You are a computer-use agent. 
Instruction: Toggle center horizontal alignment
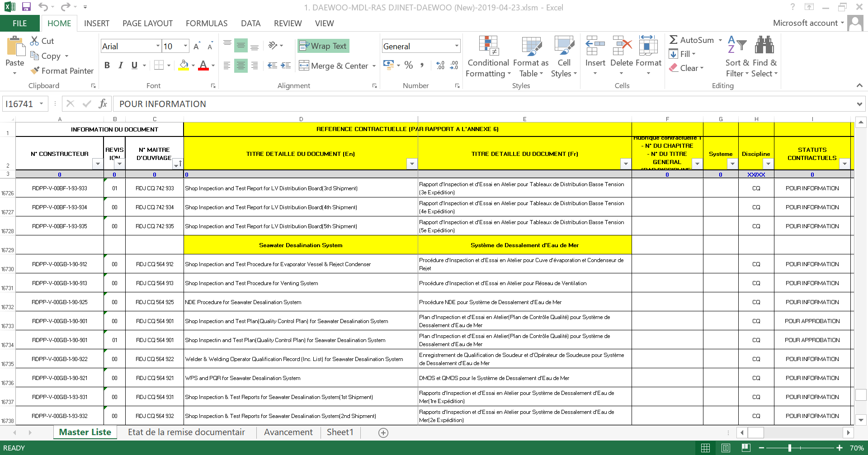(x=241, y=66)
